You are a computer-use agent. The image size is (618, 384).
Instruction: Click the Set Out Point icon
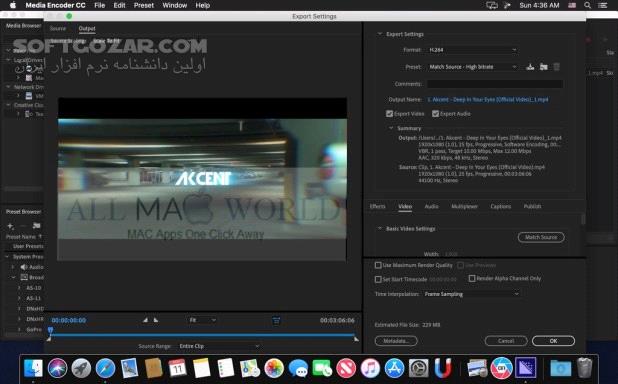tap(156, 320)
